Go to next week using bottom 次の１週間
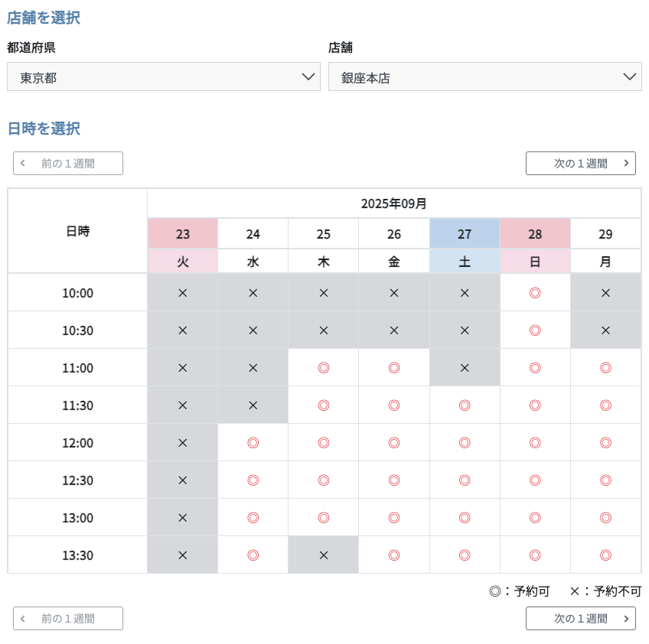This screenshot has height=644, width=649. pos(580,619)
